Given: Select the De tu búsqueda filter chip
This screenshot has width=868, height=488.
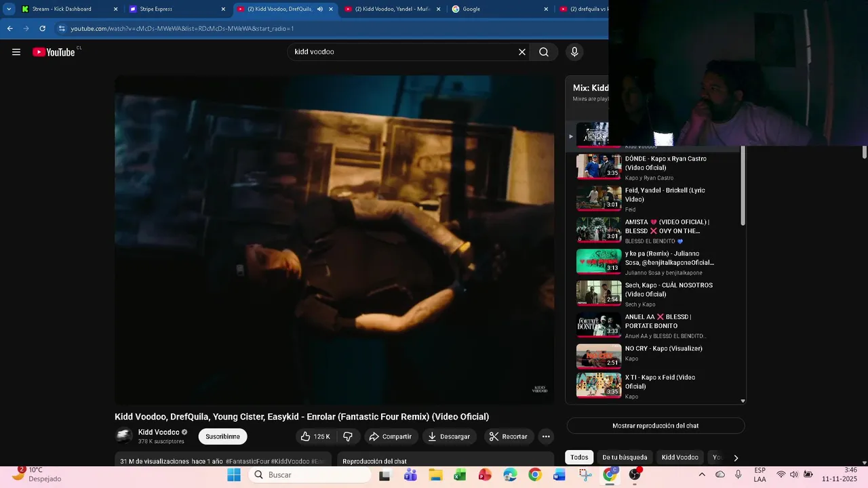Looking at the screenshot, I should coord(625,457).
